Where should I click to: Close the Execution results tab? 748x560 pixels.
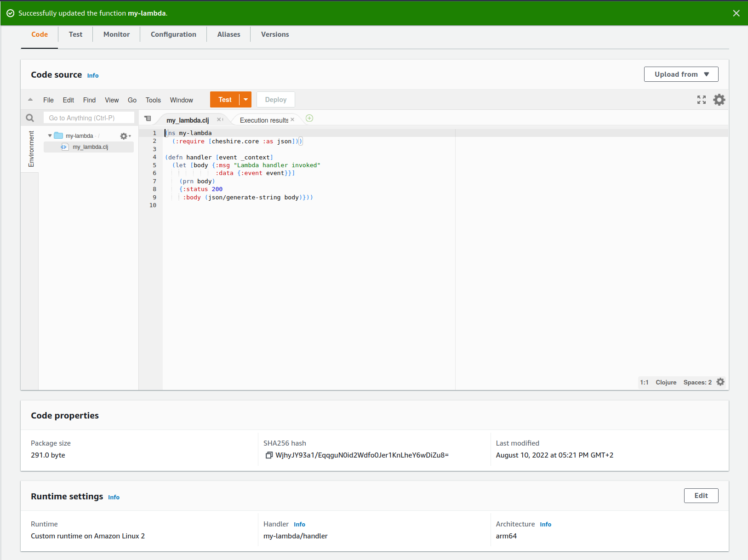coord(292,119)
